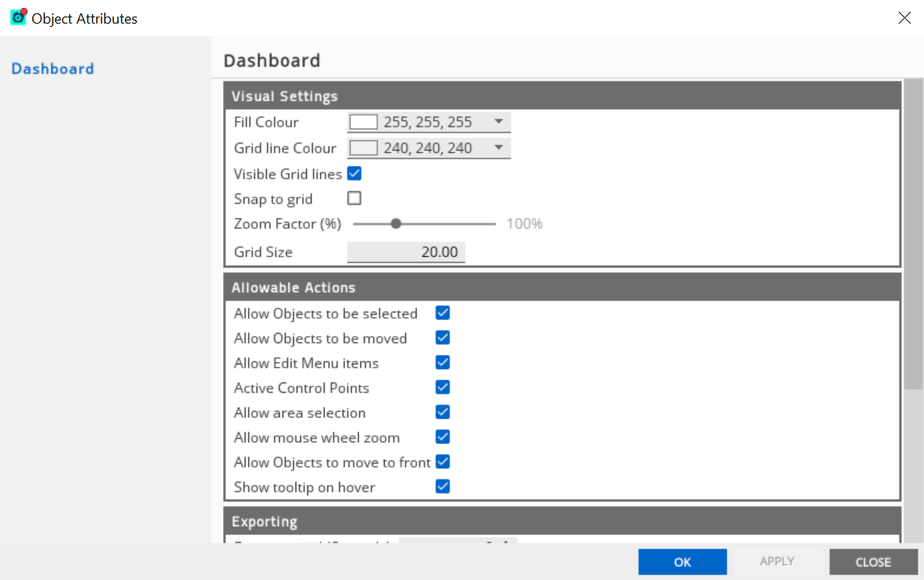The image size is (924, 580).
Task: Click the CLOSE button
Action: coord(874,562)
